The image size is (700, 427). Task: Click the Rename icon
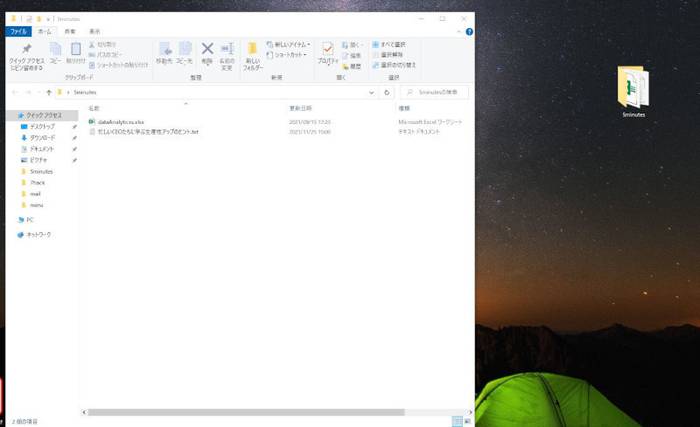pos(227,56)
